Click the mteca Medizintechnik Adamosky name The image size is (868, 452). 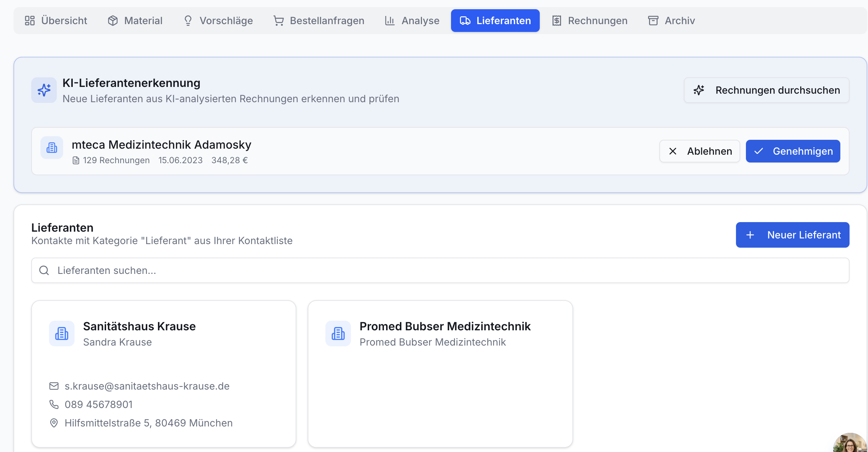point(161,145)
